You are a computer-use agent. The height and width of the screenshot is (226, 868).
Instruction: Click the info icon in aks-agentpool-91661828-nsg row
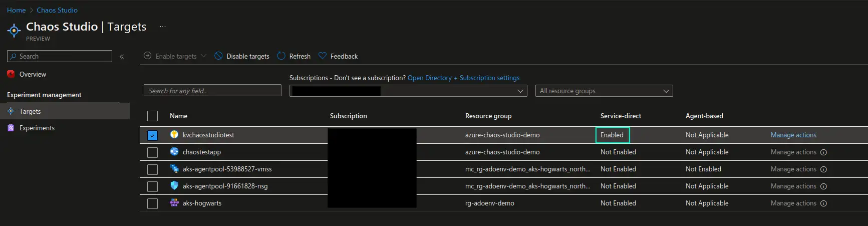[x=823, y=186]
